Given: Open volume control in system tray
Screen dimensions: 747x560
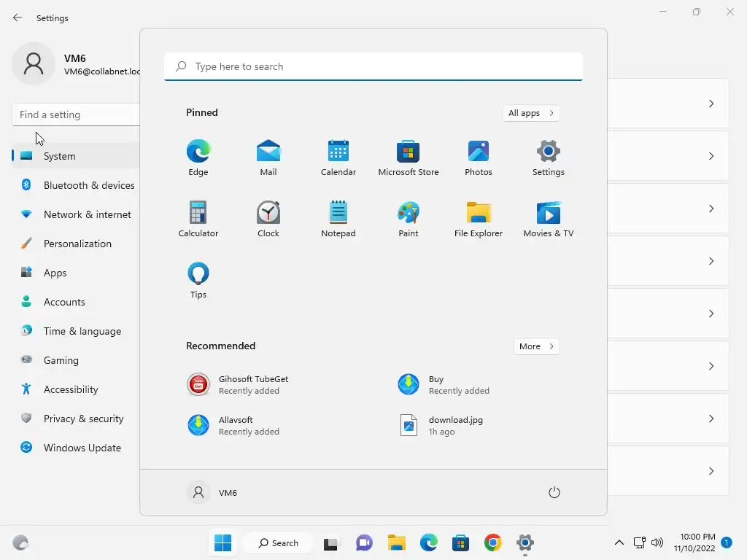Looking at the screenshot, I should [x=657, y=542].
